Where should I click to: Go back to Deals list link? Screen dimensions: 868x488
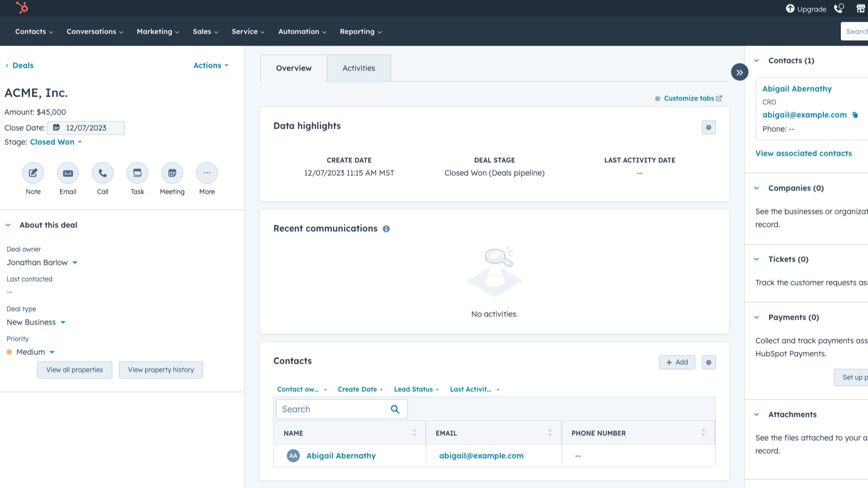pyautogui.click(x=23, y=66)
